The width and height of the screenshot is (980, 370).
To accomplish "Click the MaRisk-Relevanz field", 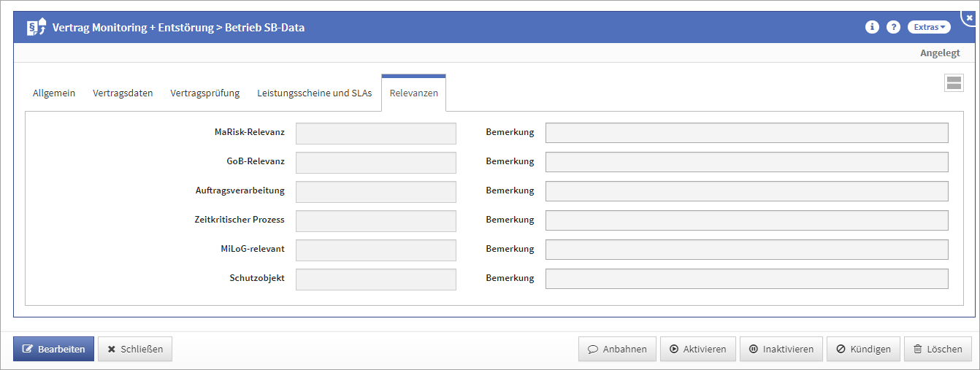I will point(375,133).
